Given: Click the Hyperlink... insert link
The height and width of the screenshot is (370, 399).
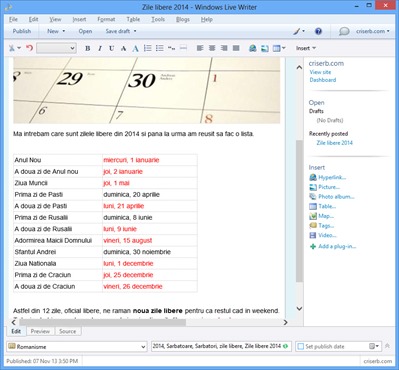Looking at the screenshot, I should click(x=332, y=177).
